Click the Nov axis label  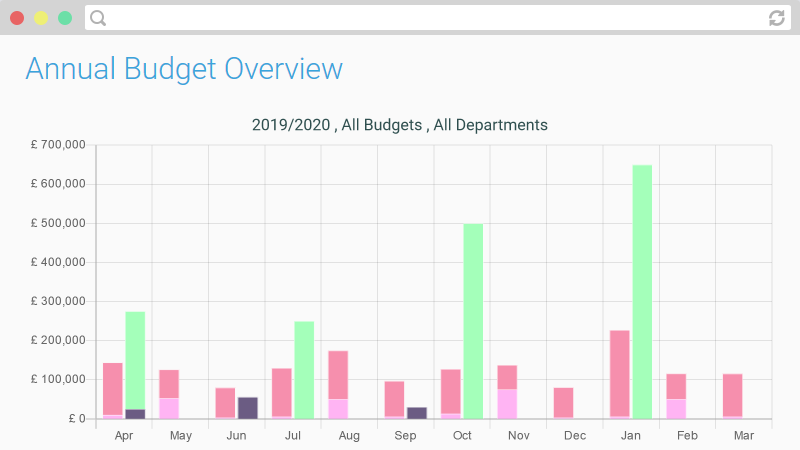pos(518,436)
